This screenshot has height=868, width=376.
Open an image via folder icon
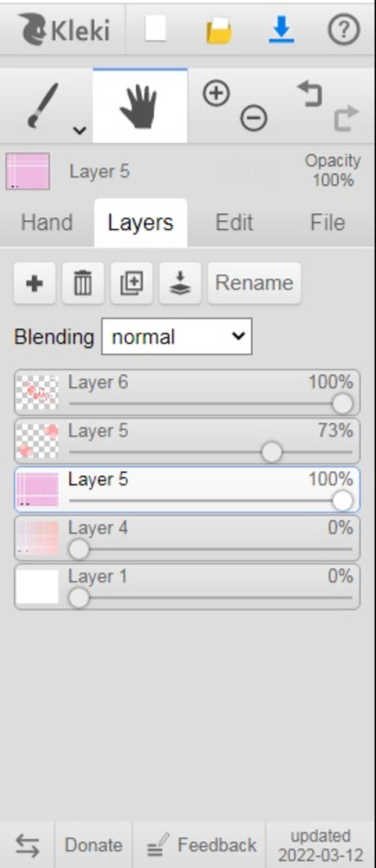(x=219, y=30)
